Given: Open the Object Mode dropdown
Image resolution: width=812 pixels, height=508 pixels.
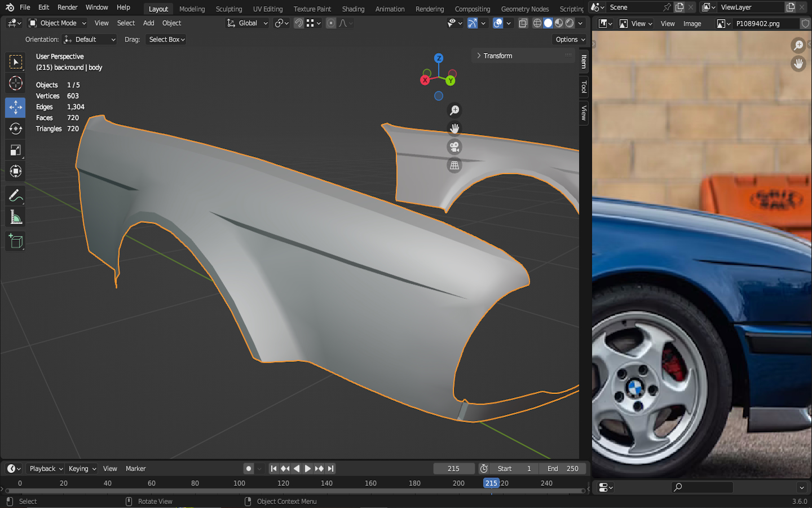Looking at the screenshot, I should (58, 23).
